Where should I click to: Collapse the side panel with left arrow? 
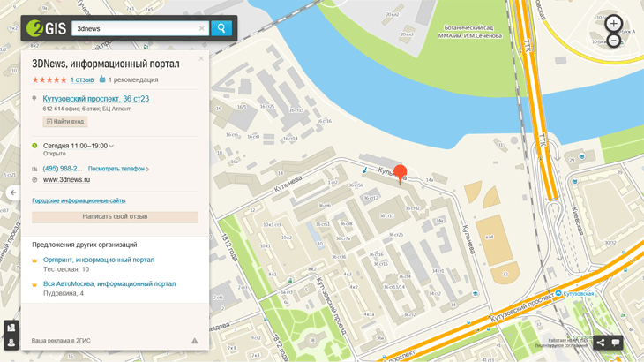click(12, 192)
